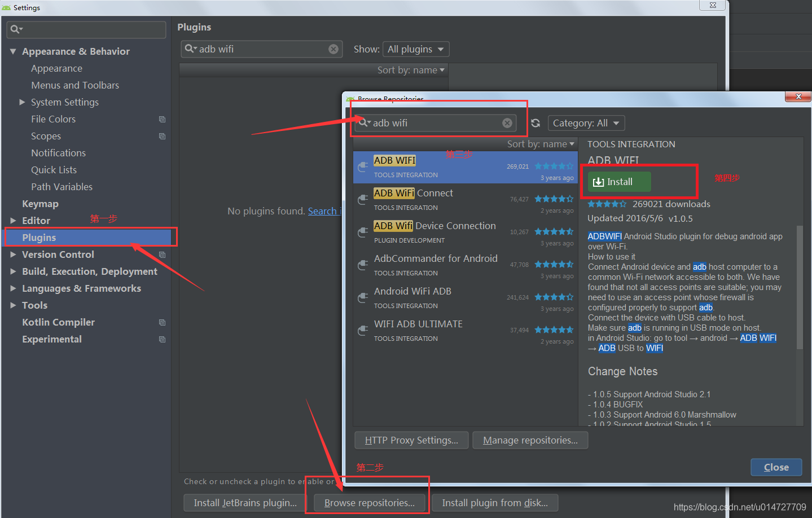
Task: Select ADB WiFi Connect plugin row
Action: [x=466, y=200]
